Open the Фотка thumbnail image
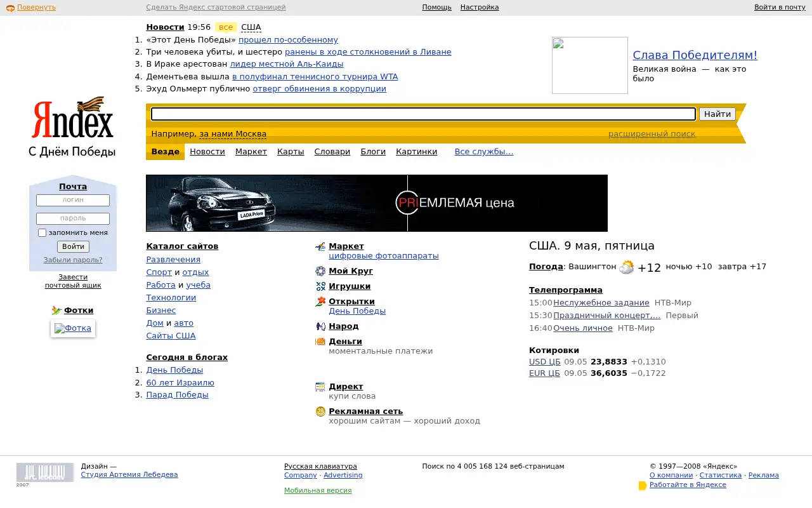812x508 pixels. point(73,328)
